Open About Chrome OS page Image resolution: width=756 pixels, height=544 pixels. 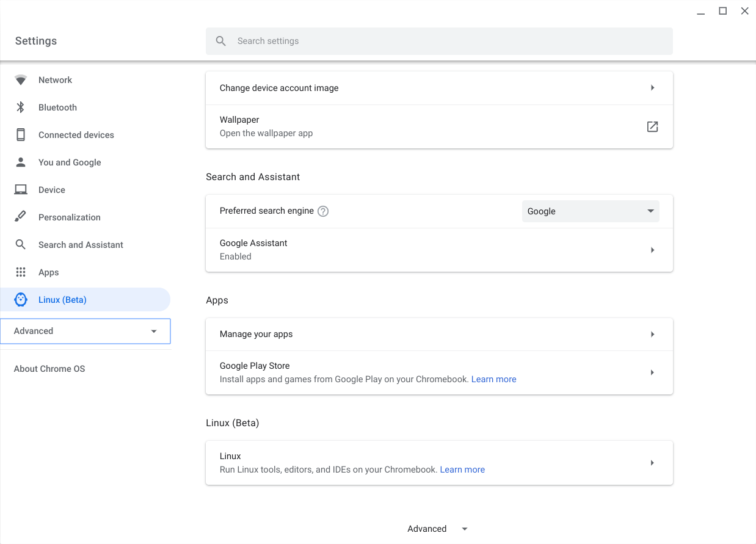[49, 369]
